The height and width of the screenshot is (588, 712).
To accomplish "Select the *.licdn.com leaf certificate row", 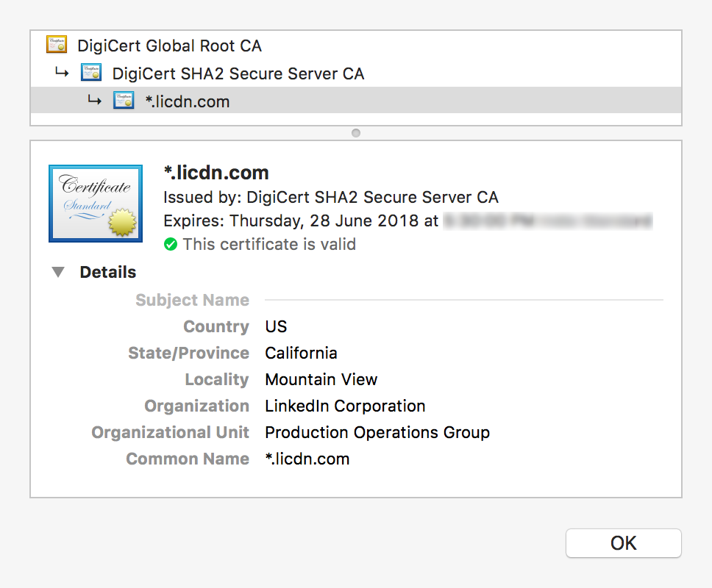I will tap(188, 101).
